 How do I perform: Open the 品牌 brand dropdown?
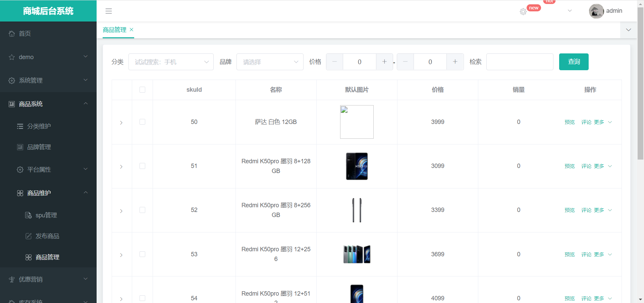tap(270, 62)
